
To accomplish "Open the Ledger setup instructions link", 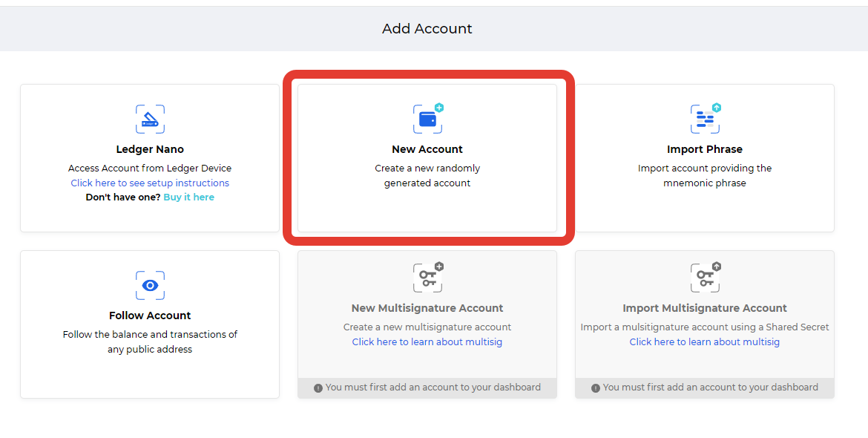I will (150, 183).
